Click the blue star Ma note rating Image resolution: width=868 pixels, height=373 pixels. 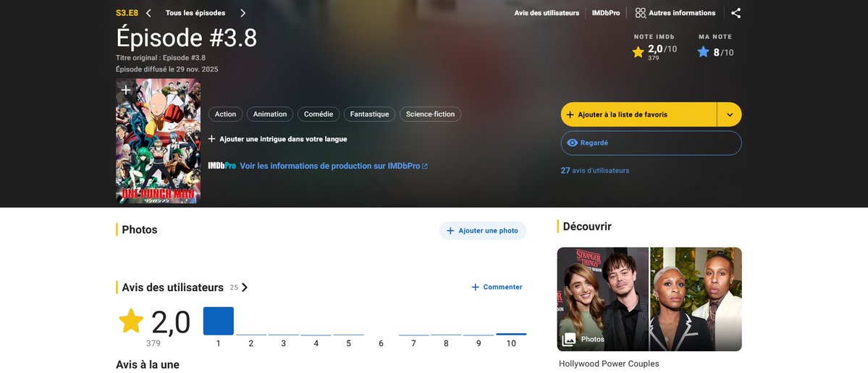(703, 52)
